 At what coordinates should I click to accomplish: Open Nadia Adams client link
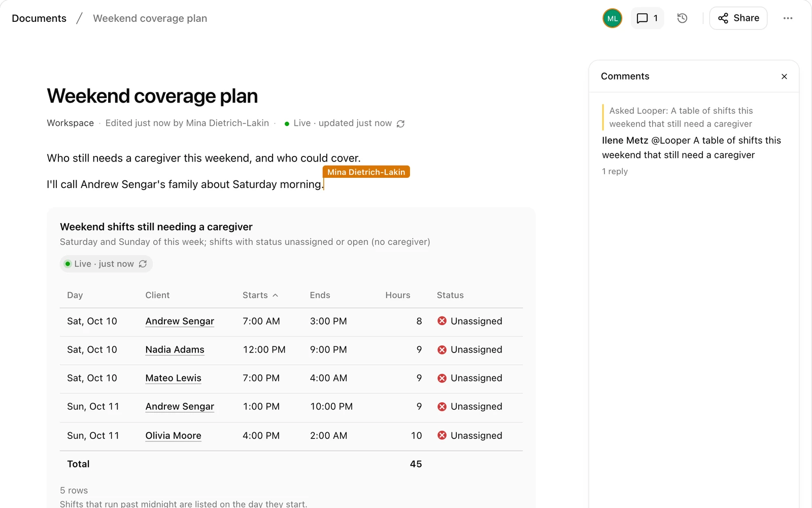point(175,350)
